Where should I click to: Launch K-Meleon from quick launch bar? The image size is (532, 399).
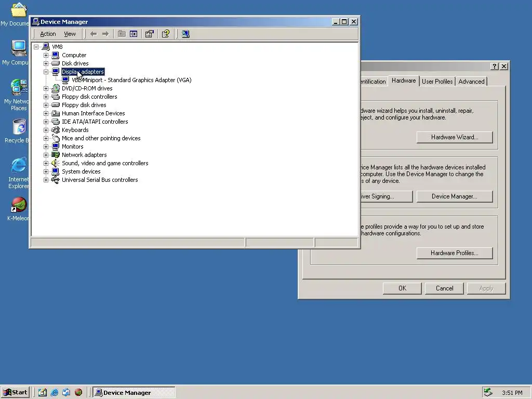point(78,393)
